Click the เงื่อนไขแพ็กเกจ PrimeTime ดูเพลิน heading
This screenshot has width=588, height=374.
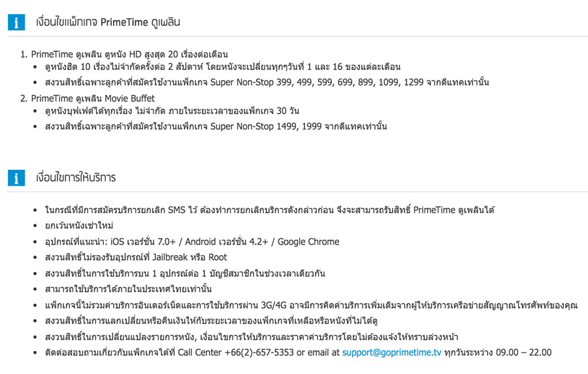click(108, 22)
